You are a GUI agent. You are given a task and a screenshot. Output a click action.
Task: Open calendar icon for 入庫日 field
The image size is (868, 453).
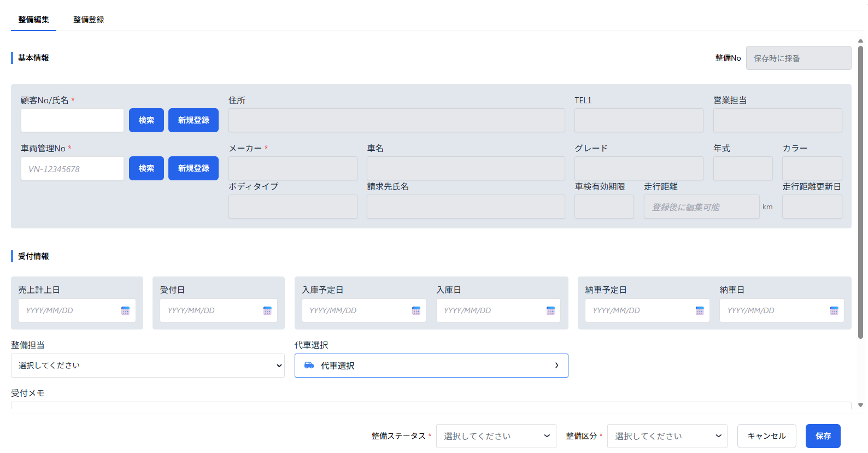(550, 310)
